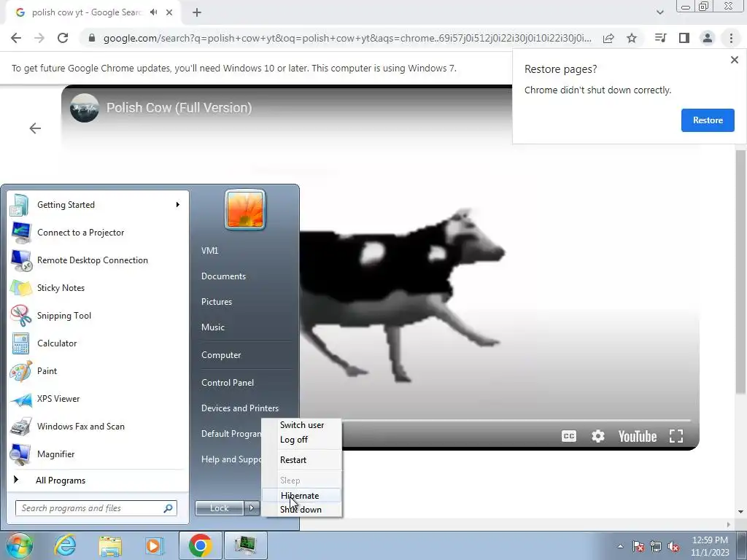
Task: Launch Windows Media Player from taskbar
Action: (154, 545)
